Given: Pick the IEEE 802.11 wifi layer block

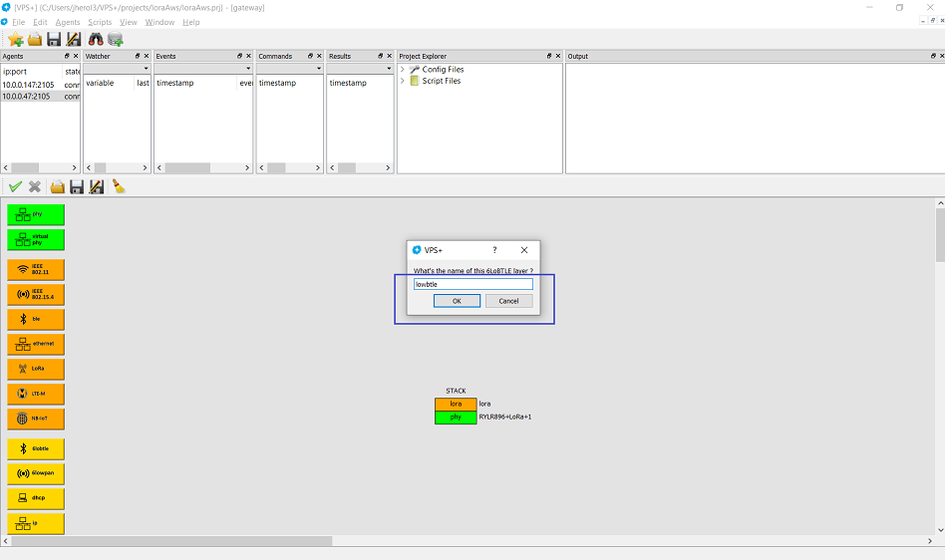Looking at the screenshot, I should (36, 269).
